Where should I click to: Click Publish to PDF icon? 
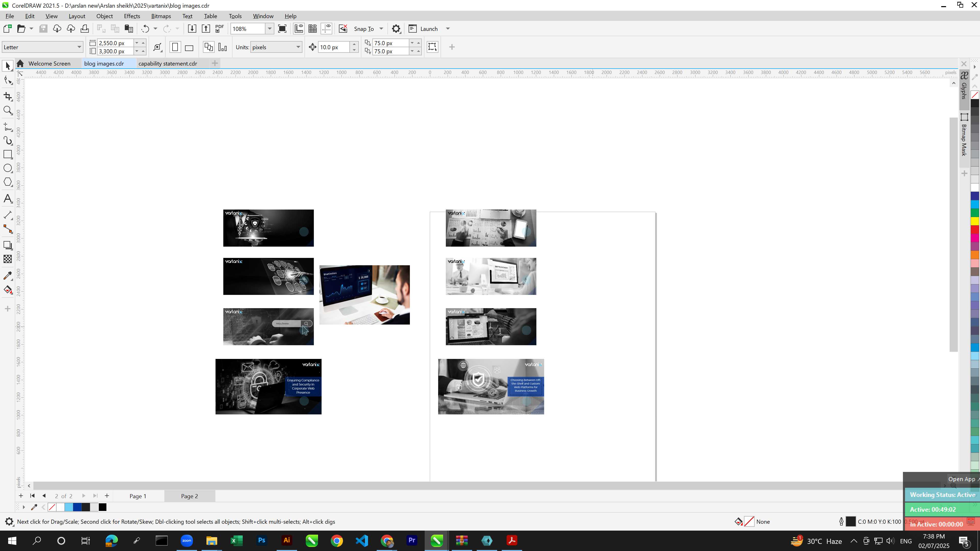(219, 29)
